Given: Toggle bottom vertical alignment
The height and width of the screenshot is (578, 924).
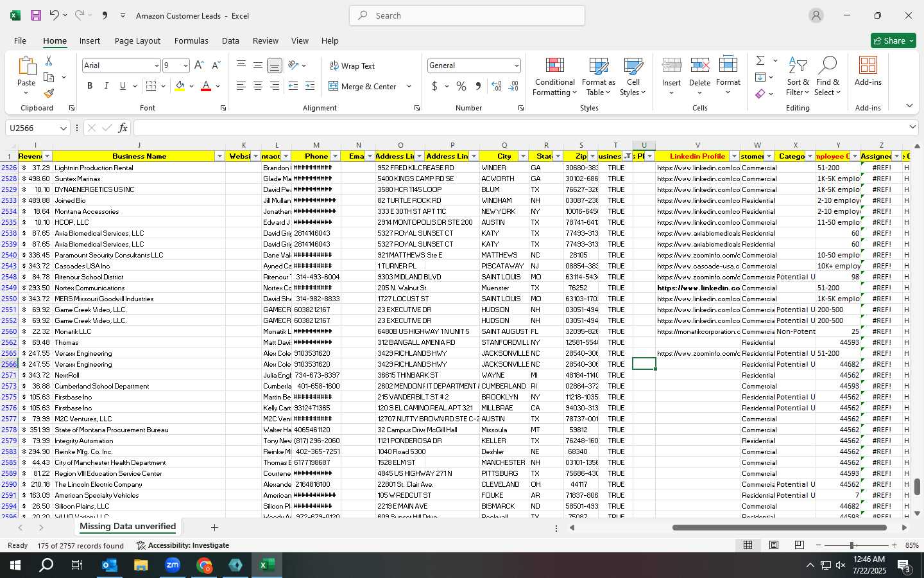Looking at the screenshot, I should [275, 66].
